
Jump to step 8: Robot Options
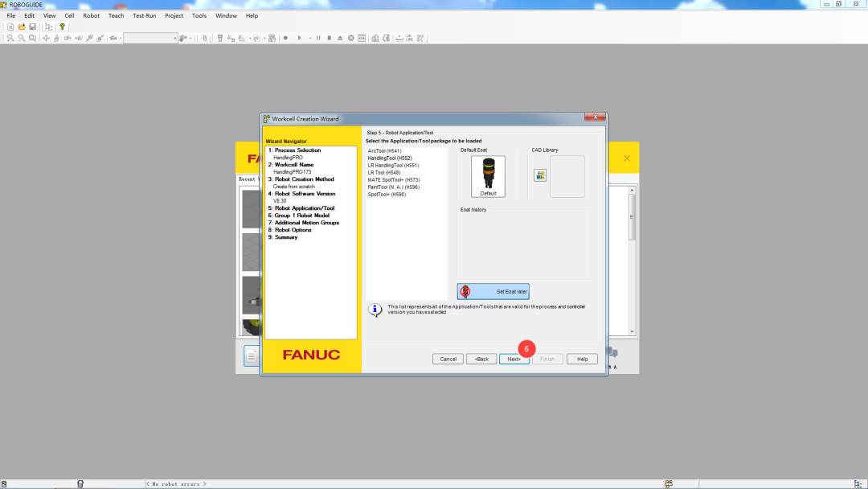click(289, 230)
